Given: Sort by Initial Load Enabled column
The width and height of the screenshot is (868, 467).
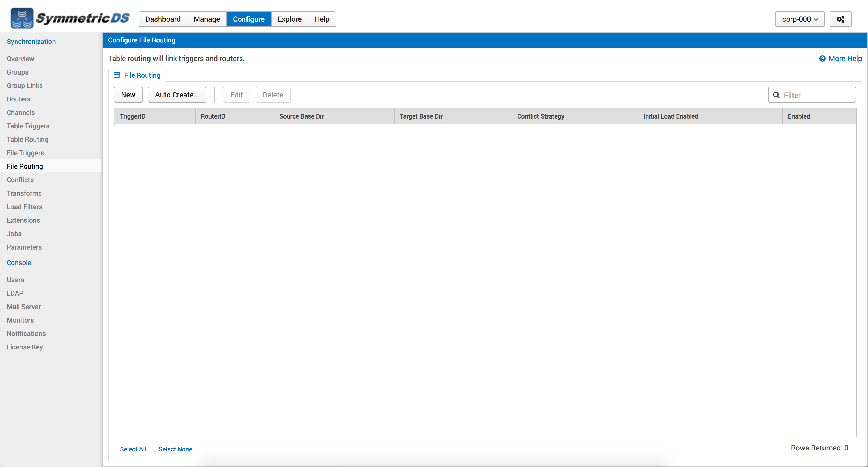Looking at the screenshot, I should click(x=710, y=116).
